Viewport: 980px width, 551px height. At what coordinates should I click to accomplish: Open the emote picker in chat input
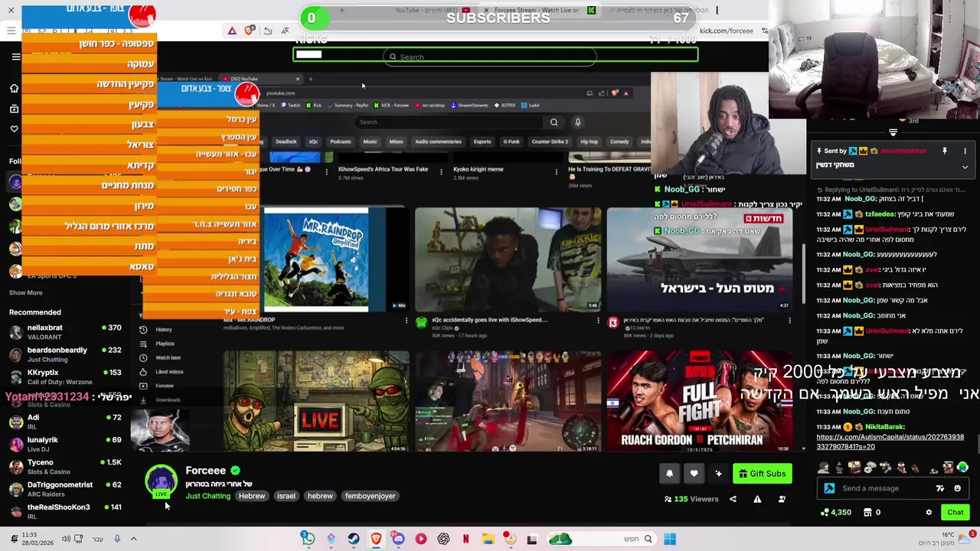coord(957,488)
